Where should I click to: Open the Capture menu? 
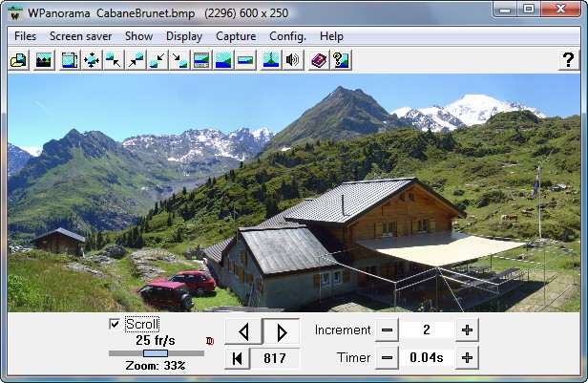click(x=236, y=36)
